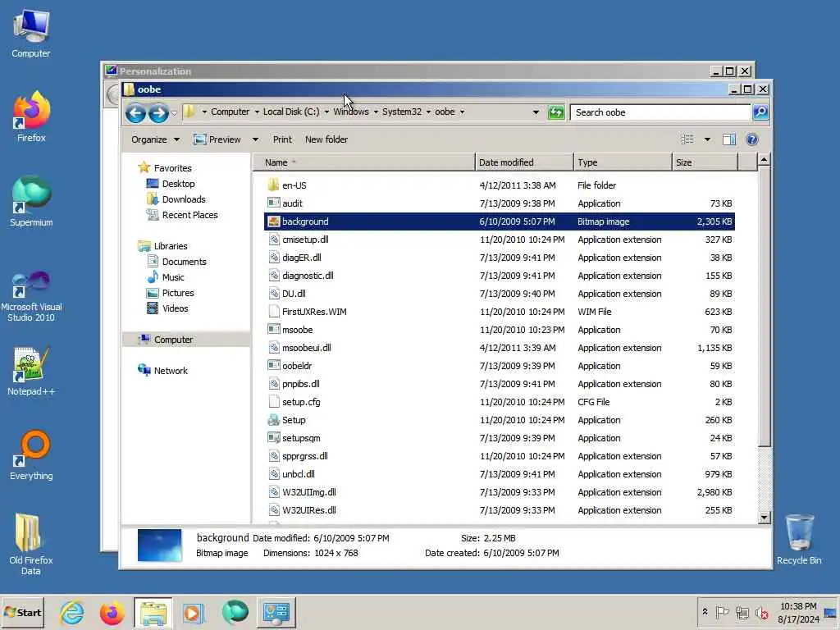This screenshot has height=630, width=840.
Task: Click Windows in the address breadcrumb
Action: point(351,112)
